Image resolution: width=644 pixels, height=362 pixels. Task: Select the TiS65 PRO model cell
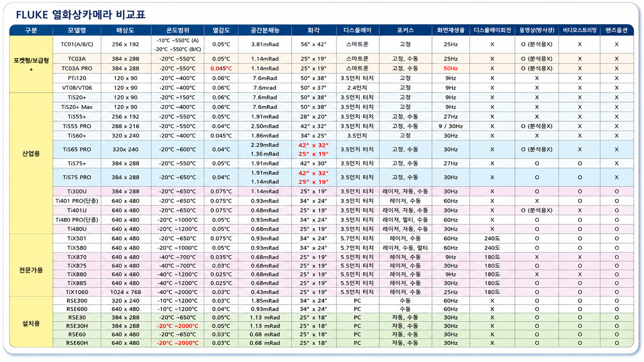(77, 149)
